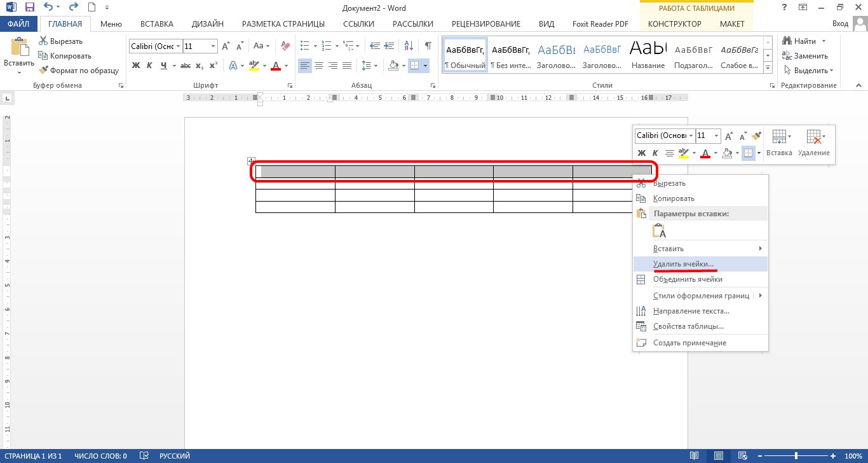Click format painter brush in the mini toolbar
Viewport: 868px width, 463px height.
(x=756, y=135)
